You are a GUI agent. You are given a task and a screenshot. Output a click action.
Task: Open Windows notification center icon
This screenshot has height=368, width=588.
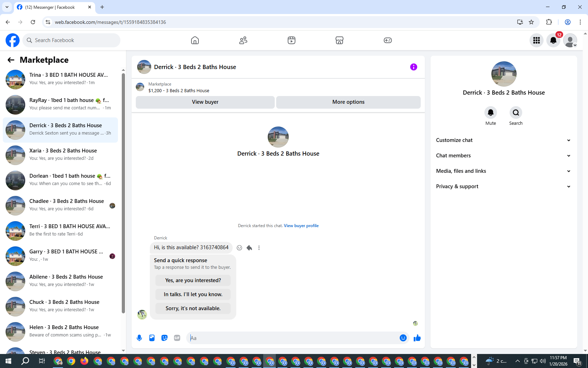pyautogui.click(x=577, y=361)
